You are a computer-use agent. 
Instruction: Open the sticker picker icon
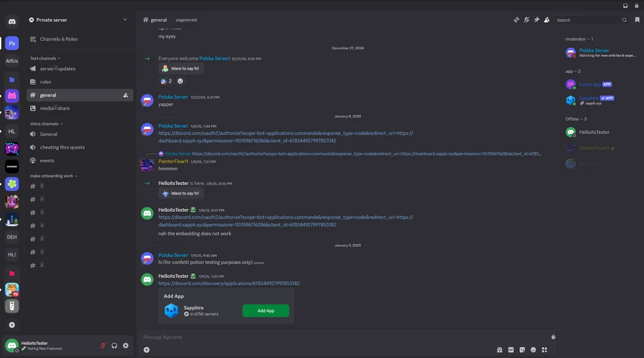point(522,350)
